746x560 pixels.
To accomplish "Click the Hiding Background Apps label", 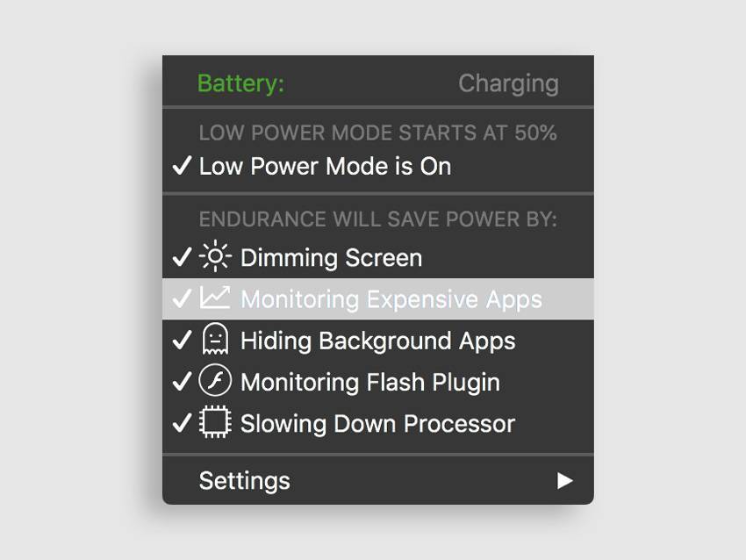I will pyautogui.click(x=378, y=340).
